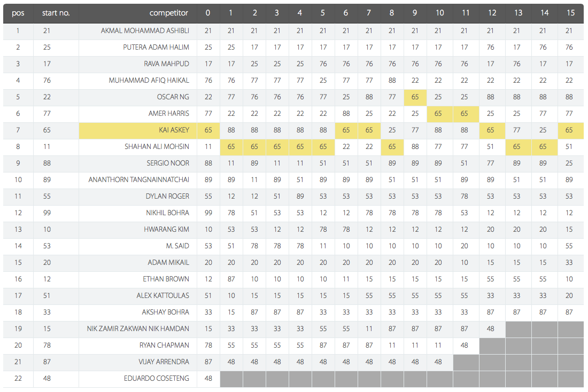The height and width of the screenshot is (392, 588).
Task: Click competitor name AMER HARRIS
Action: coord(169,113)
